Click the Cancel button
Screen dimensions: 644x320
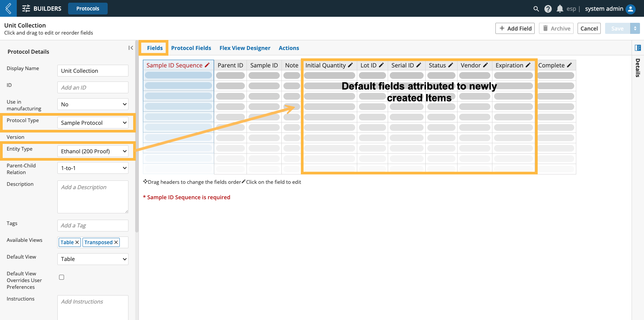coord(589,29)
